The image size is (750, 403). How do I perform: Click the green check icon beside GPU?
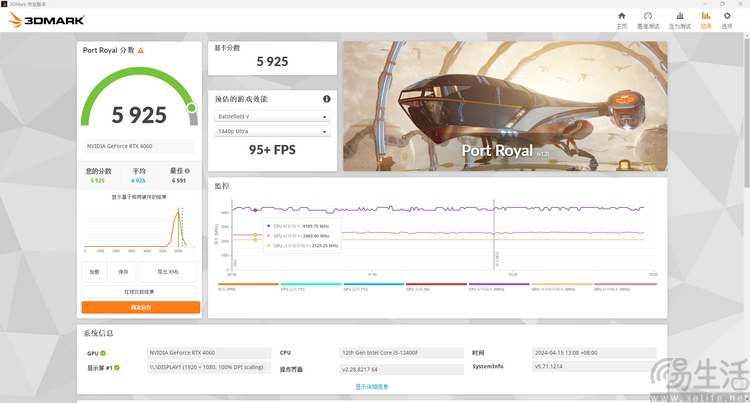point(103,353)
